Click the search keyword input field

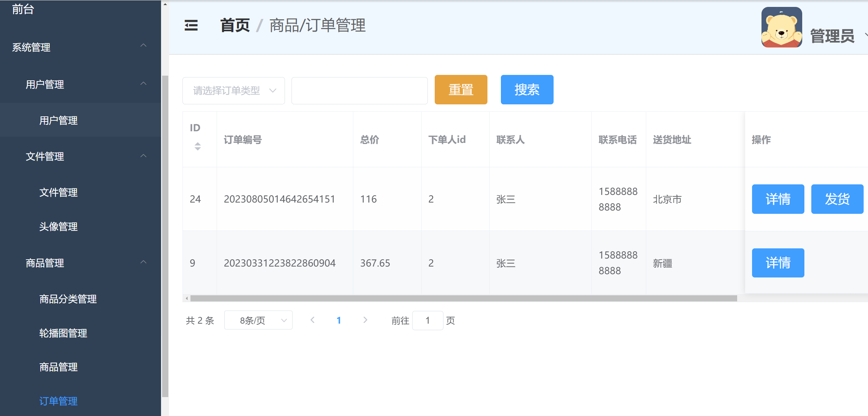(359, 90)
